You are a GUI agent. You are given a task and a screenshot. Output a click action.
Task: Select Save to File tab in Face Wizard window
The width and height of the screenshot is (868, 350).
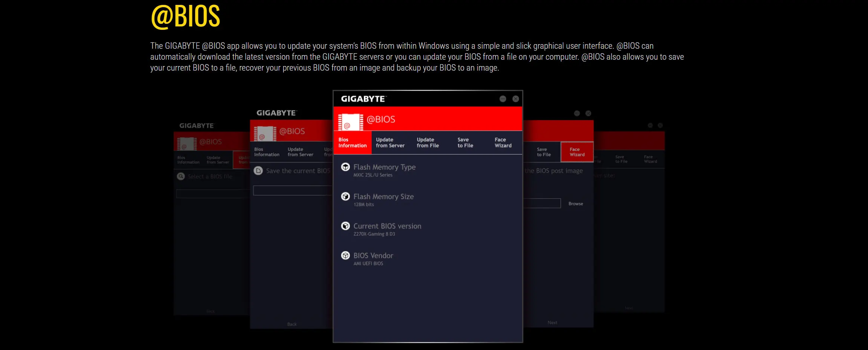point(544,152)
